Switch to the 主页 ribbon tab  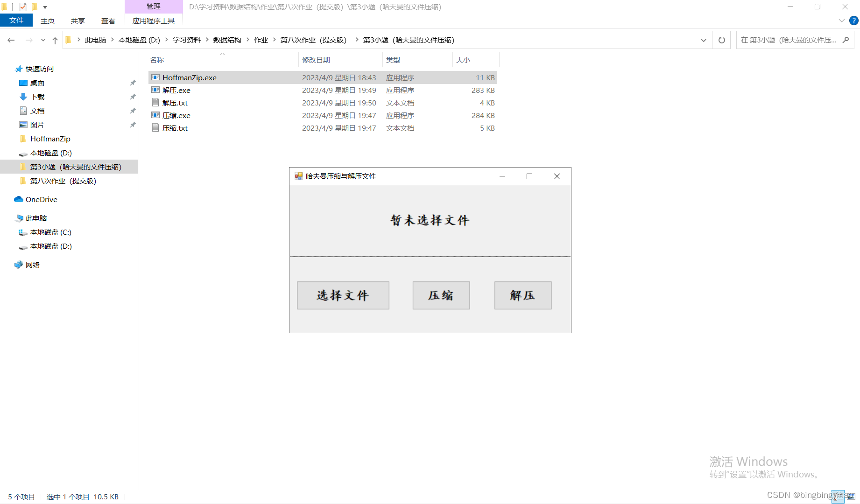click(x=48, y=21)
